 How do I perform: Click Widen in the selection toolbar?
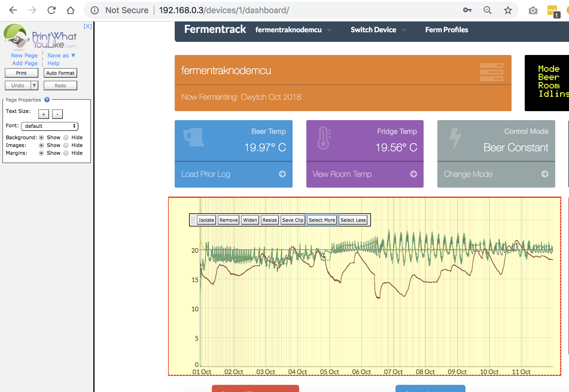(250, 220)
